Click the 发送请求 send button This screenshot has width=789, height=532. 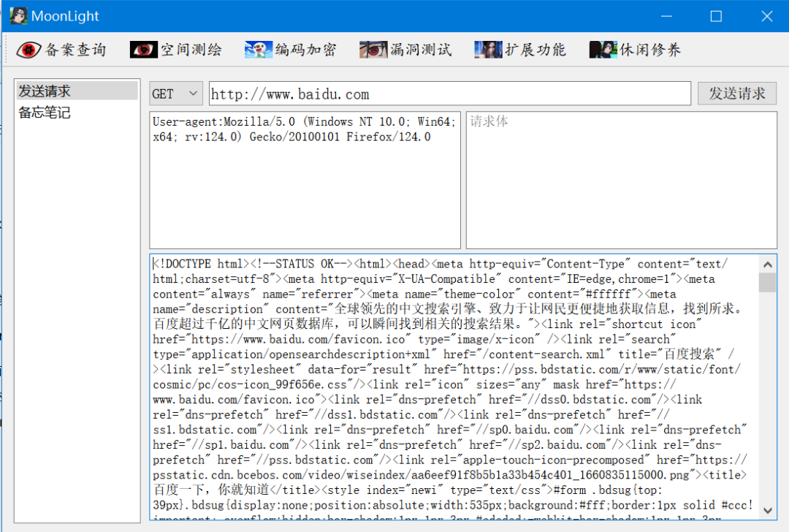pos(737,94)
